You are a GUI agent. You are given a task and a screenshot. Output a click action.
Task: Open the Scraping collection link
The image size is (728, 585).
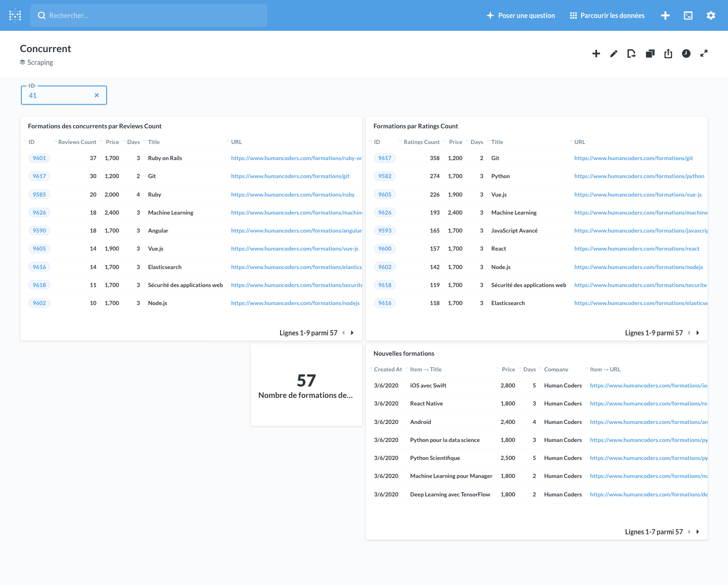(40, 63)
